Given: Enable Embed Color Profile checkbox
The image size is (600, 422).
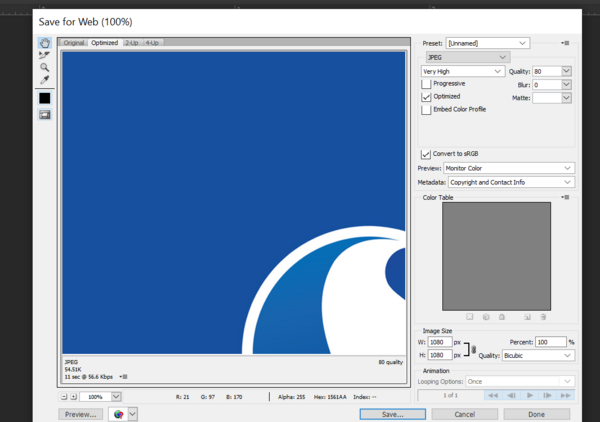Looking at the screenshot, I should coord(426,110).
